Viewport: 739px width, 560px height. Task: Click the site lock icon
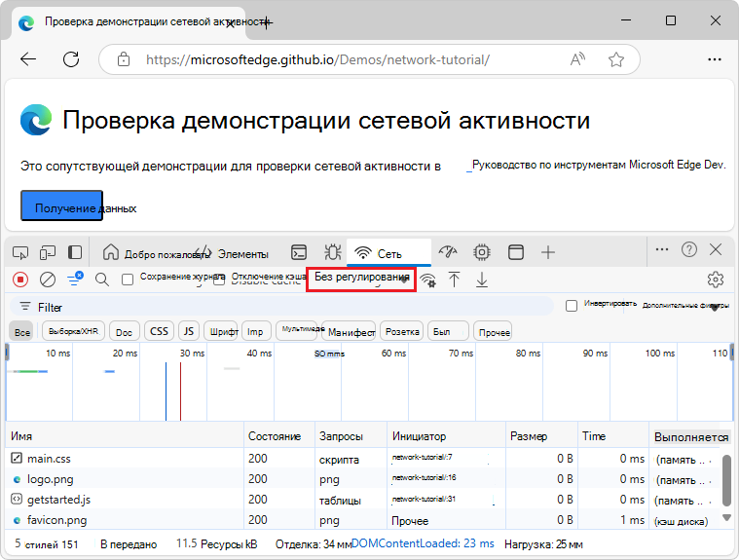pyautogui.click(x=124, y=59)
